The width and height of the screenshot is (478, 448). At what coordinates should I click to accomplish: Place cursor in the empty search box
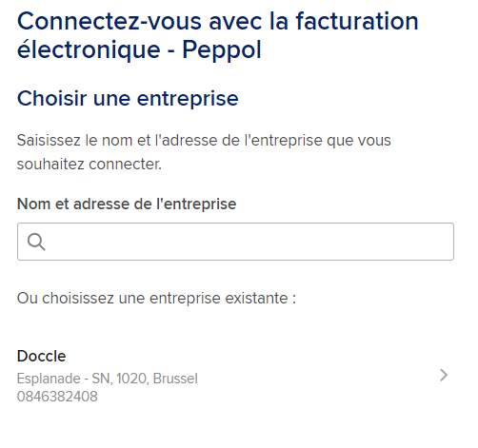coord(250,242)
